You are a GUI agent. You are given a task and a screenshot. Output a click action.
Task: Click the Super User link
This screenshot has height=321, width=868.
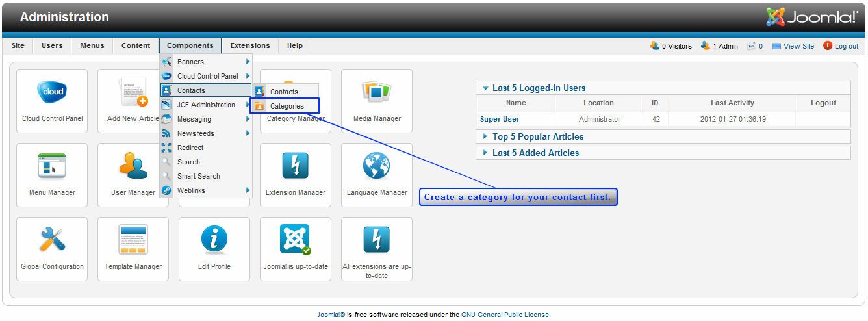[500, 119]
